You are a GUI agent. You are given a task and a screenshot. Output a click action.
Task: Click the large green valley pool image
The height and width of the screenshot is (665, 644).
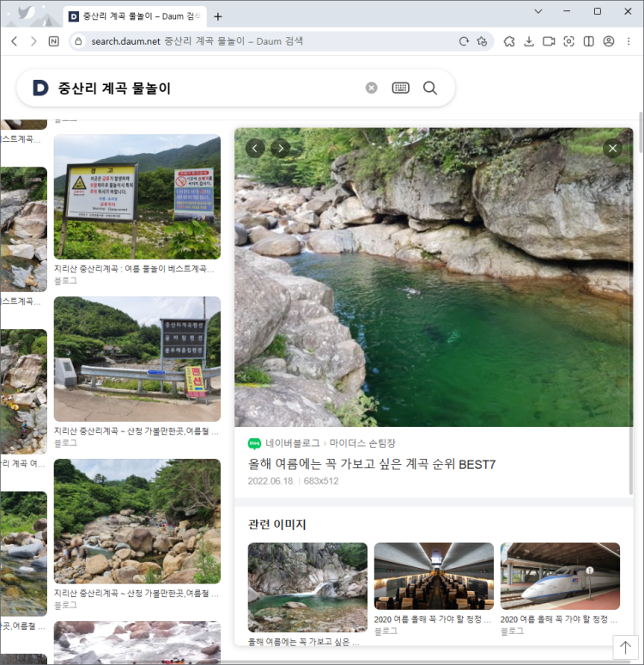434,278
